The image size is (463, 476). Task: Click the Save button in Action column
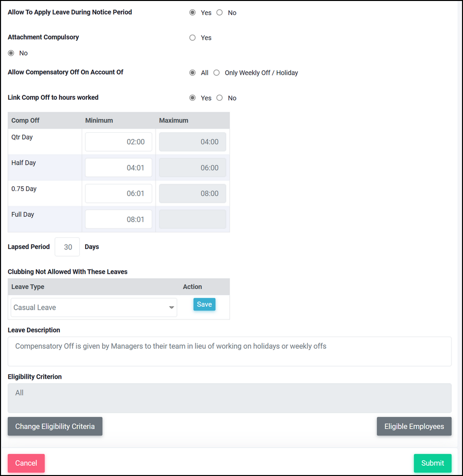click(204, 304)
